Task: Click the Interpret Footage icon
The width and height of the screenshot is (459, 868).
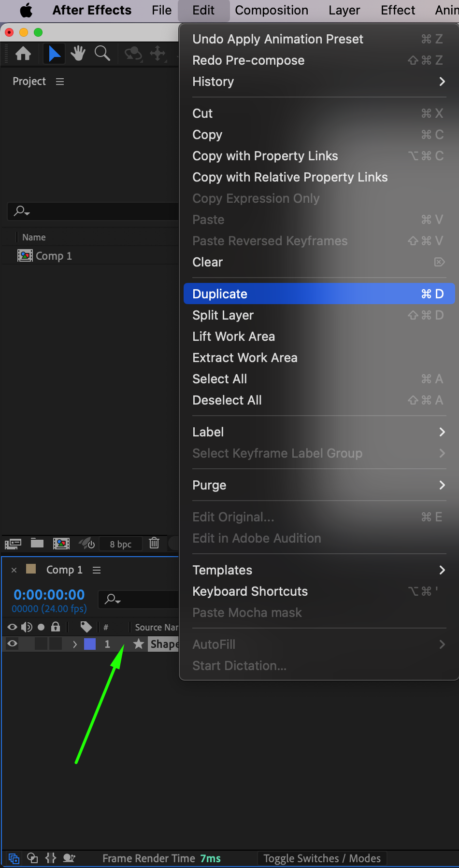Action: coord(13,544)
